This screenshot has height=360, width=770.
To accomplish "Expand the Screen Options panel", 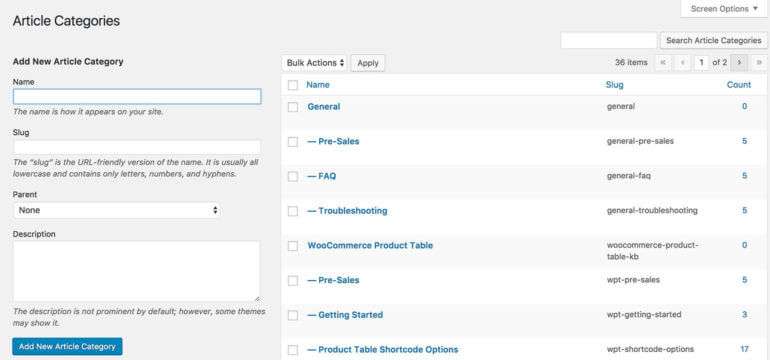I will click(724, 9).
